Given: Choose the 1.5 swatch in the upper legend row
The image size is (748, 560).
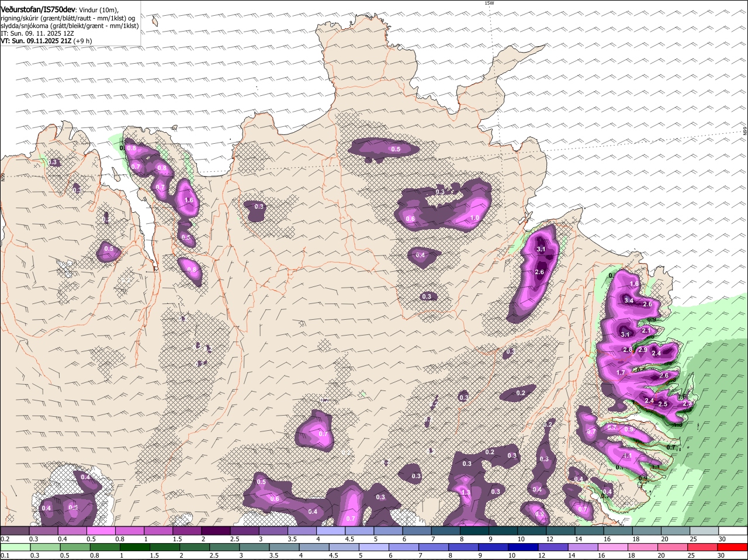Looking at the screenshot, I should click(x=186, y=531).
